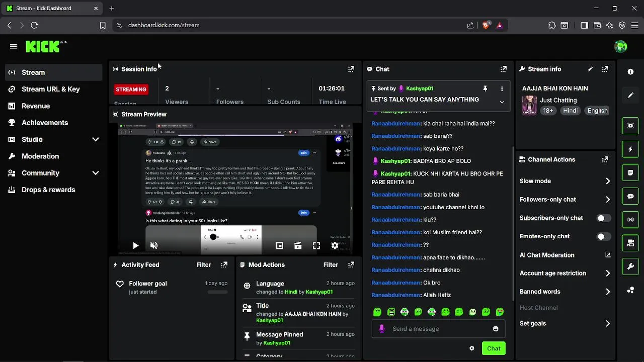This screenshot has width=644, height=362.
Task: Open the profile avatar at top right
Action: 621,47
